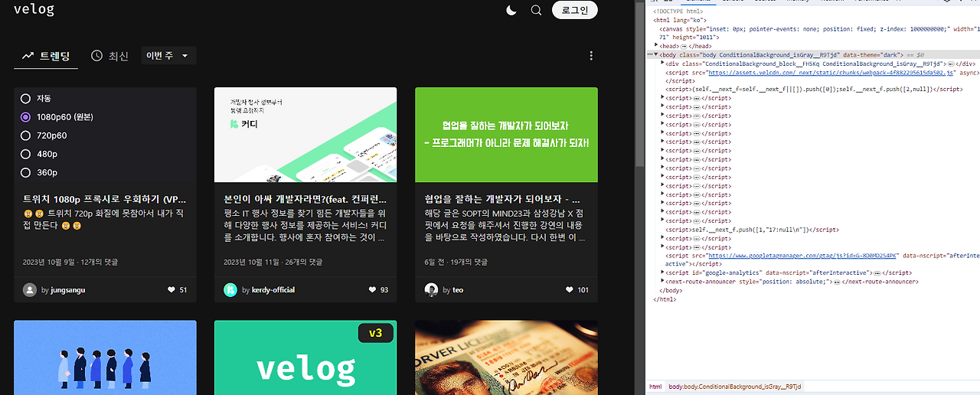Open author profile jungsangu
The image size is (980, 395).
point(68,290)
